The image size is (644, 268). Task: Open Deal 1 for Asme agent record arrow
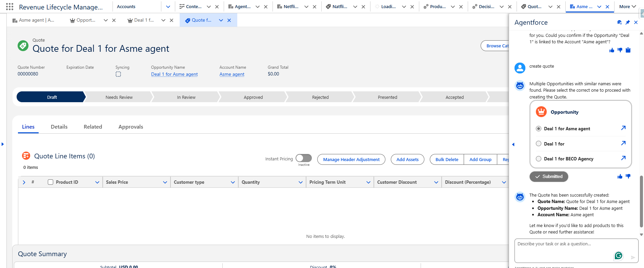pyautogui.click(x=623, y=128)
